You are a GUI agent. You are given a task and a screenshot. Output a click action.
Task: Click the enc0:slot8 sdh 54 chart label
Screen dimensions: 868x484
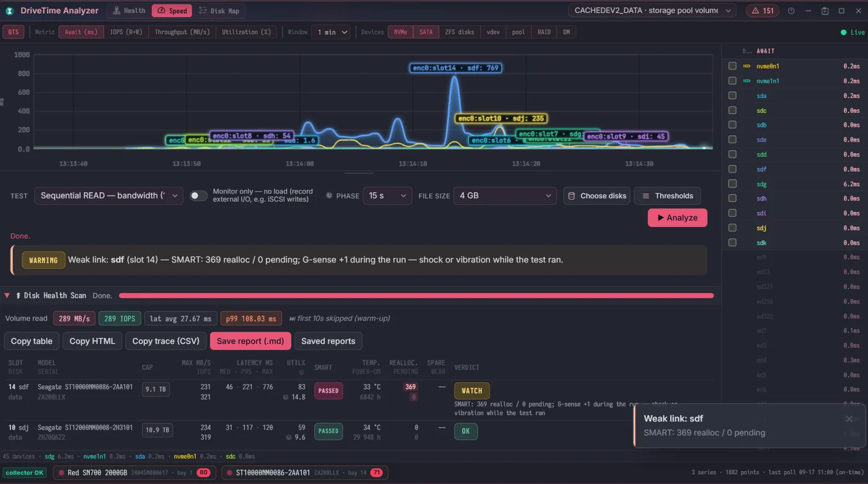(x=252, y=136)
